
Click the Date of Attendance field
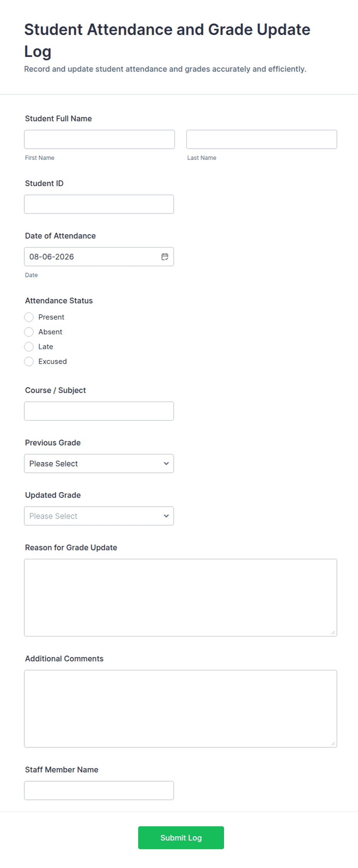pos(99,257)
